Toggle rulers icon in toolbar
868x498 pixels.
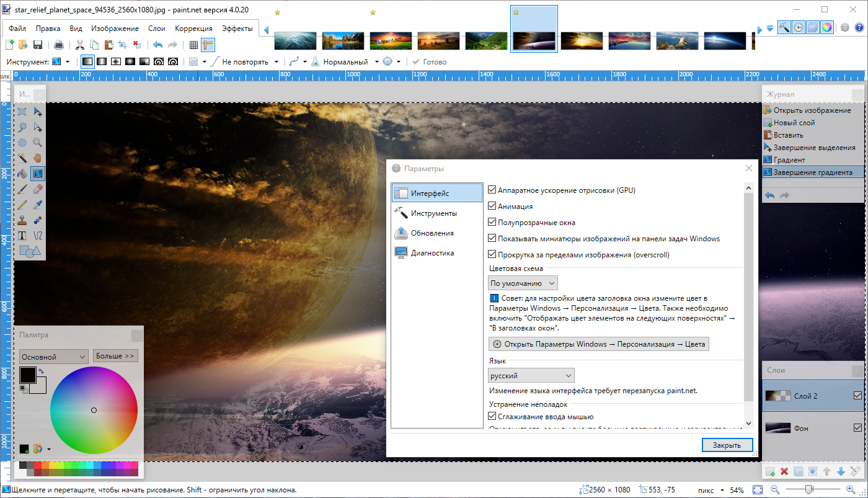pyautogui.click(x=208, y=45)
